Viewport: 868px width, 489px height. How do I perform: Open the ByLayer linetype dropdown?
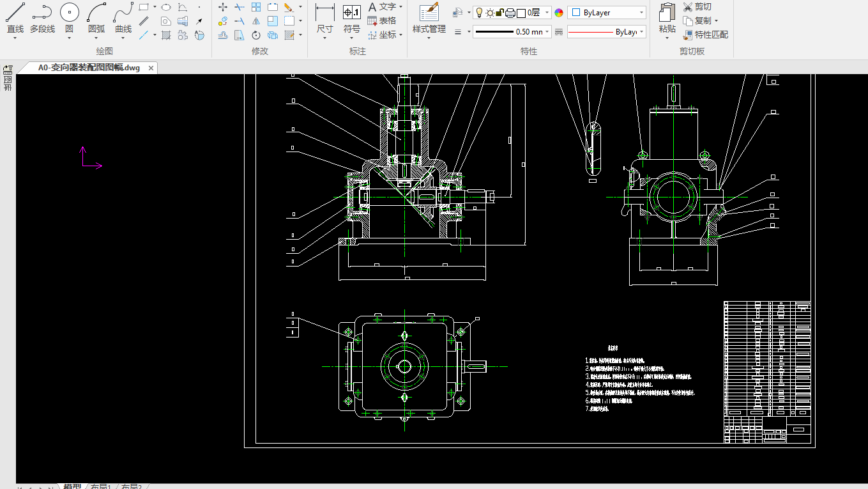click(607, 32)
